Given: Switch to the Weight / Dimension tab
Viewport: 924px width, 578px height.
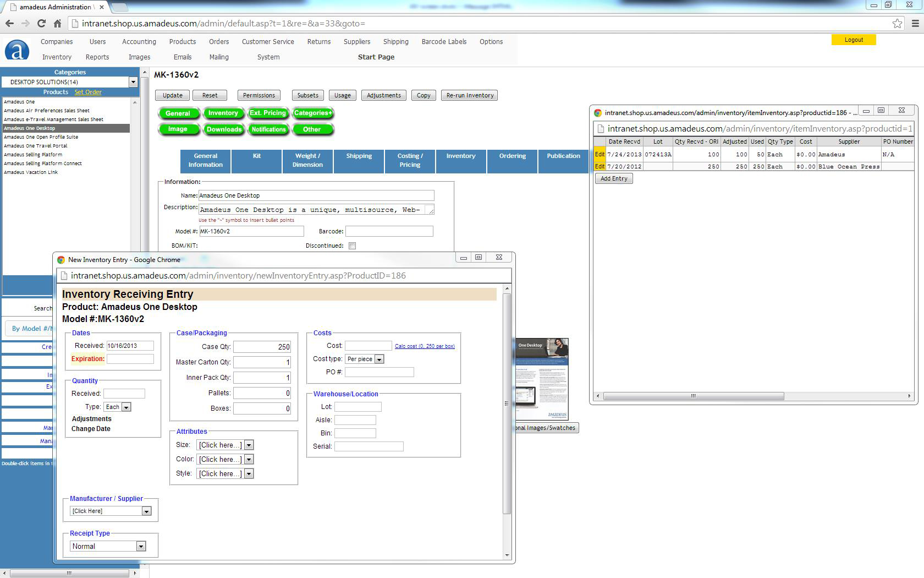Looking at the screenshot, I should click(x=307, y=161).
